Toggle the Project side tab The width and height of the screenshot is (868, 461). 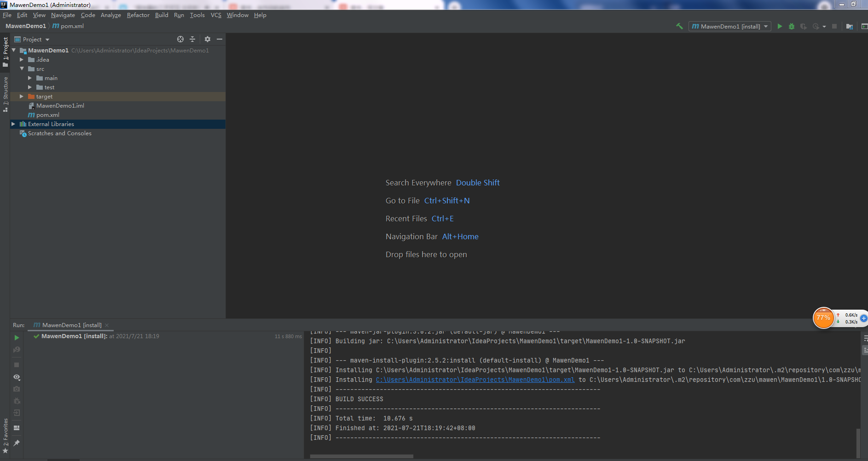(x=6, y=52)
